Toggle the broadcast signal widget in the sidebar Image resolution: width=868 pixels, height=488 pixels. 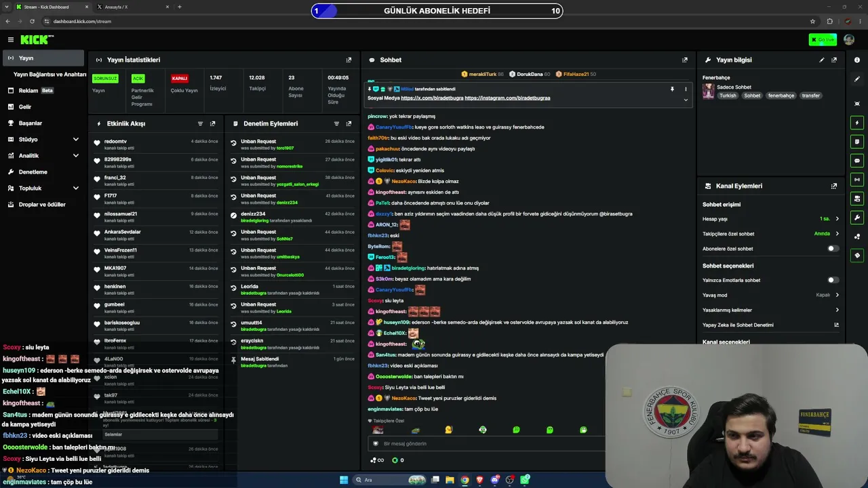pos(857,180)
